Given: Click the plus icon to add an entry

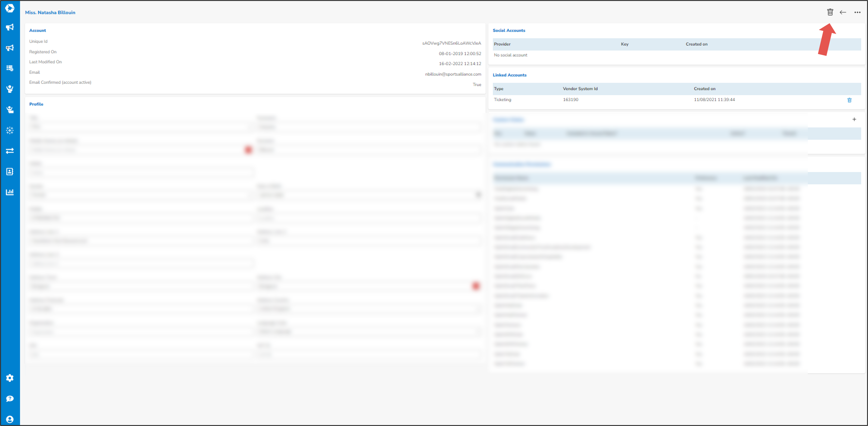Looking at the screenshot, I should 854,119.
